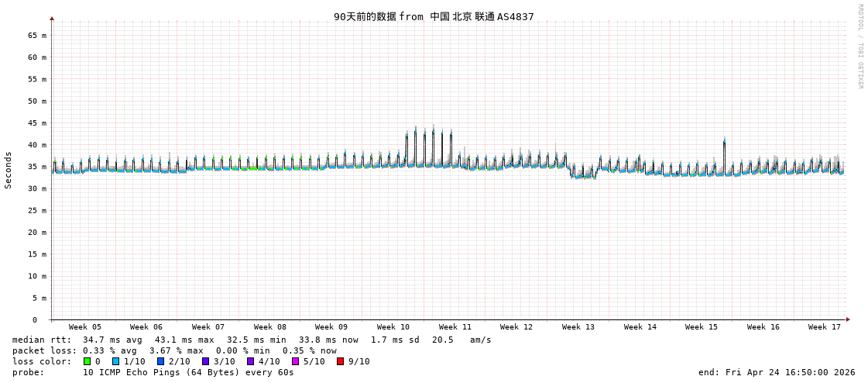Click the vertical Seconds axis title

tap(9, 170)
